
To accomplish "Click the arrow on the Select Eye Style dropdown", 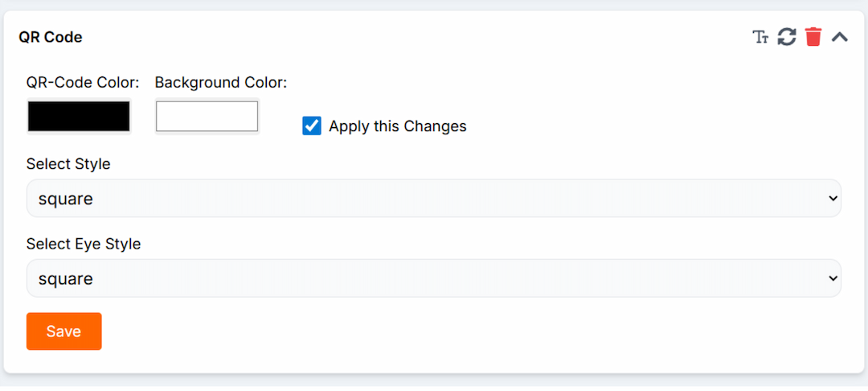I will click(833, 278).
